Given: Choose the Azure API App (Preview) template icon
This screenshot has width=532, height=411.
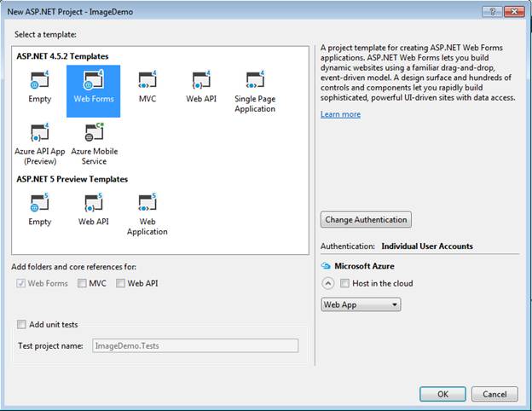Looking at the screenshot, I should tap(40, 132).
